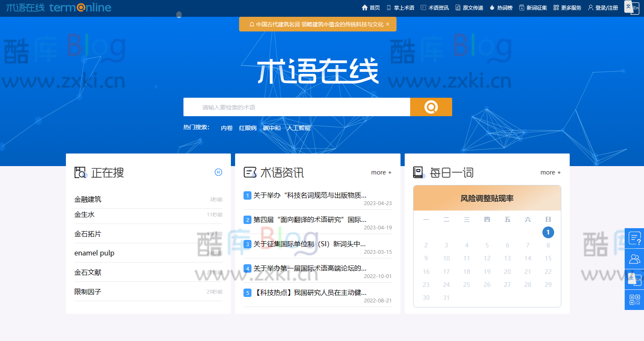644x341 pixels.
Task: Open the QR code panel in the right sidebar
Action: pos(634,299)
